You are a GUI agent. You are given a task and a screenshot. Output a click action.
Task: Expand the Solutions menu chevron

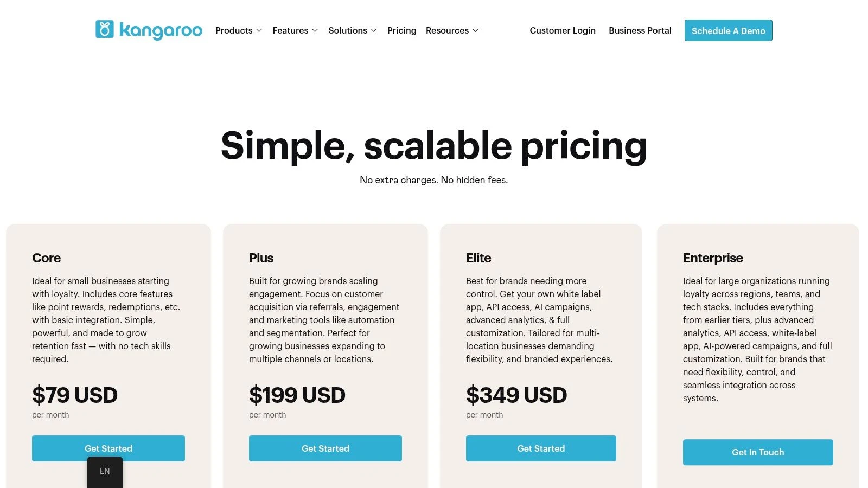374,31
